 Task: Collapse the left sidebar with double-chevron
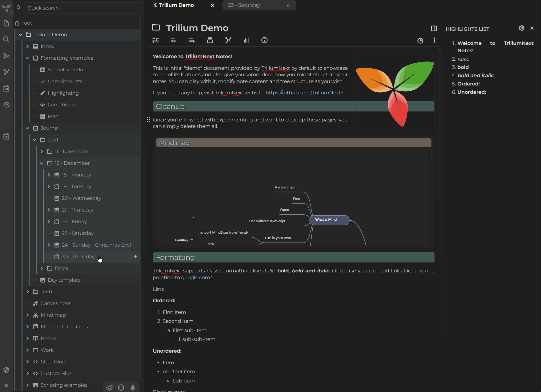point(6,386)
